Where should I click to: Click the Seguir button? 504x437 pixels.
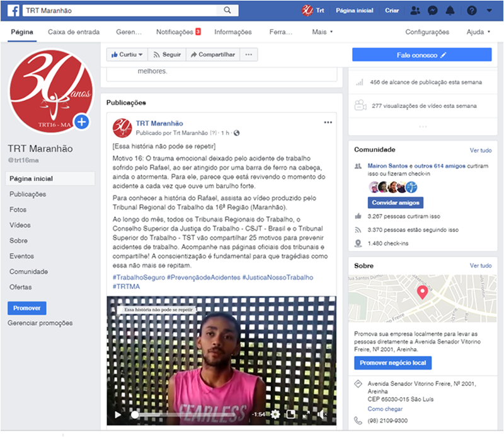(167, 55)
